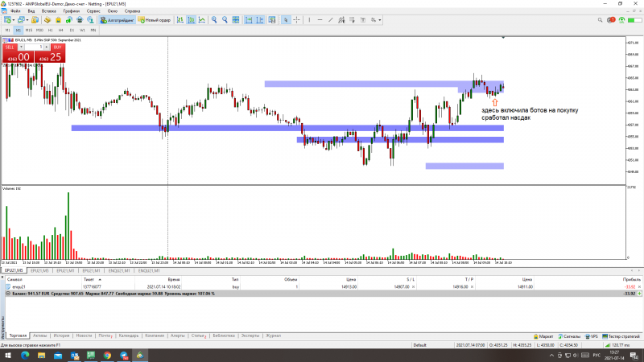Select the enqu21 open position row
Image resolution: width=644 pixels, height=362 pixels.
click(x=322, y=287)
